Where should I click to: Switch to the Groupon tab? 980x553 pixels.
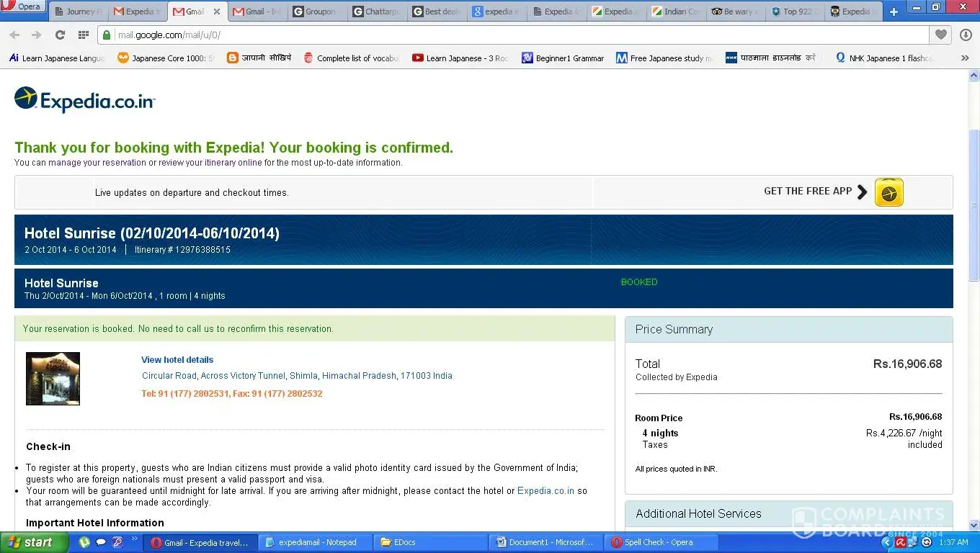pos(317,12)
